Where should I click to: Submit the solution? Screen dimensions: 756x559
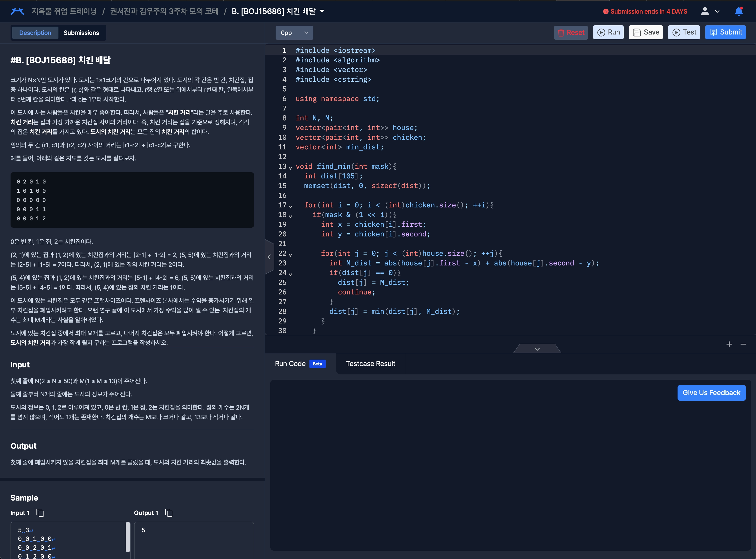coord(725,33)
